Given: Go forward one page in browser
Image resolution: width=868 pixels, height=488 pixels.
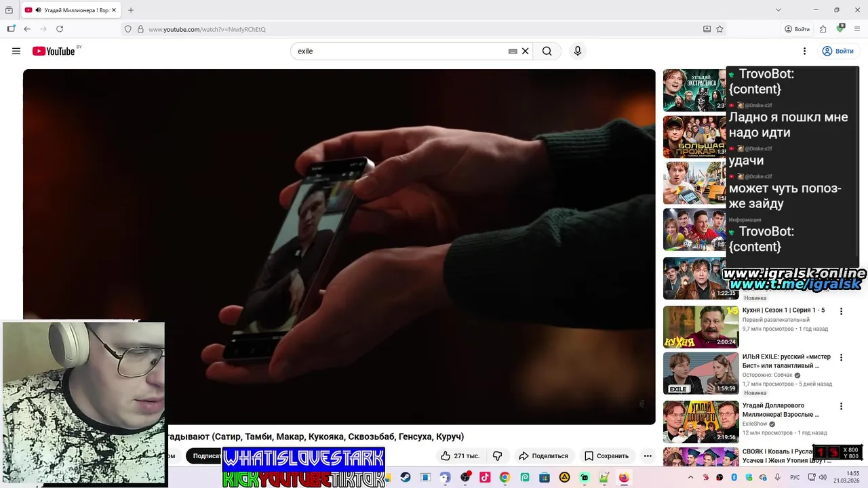Looking at the screenshot, I should [43, 29].
